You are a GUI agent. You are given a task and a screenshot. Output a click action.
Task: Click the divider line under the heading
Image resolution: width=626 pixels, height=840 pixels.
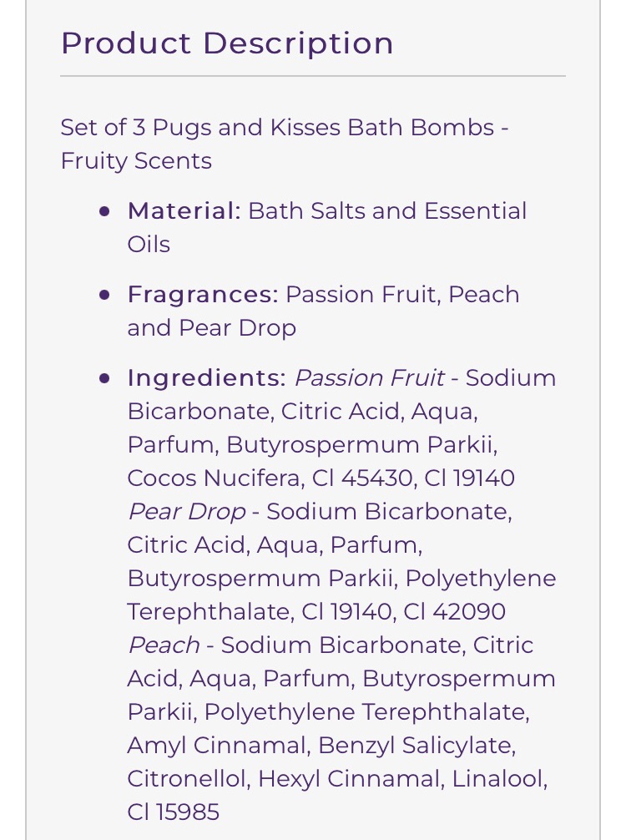pyautogui.click(x=313, y=76)
